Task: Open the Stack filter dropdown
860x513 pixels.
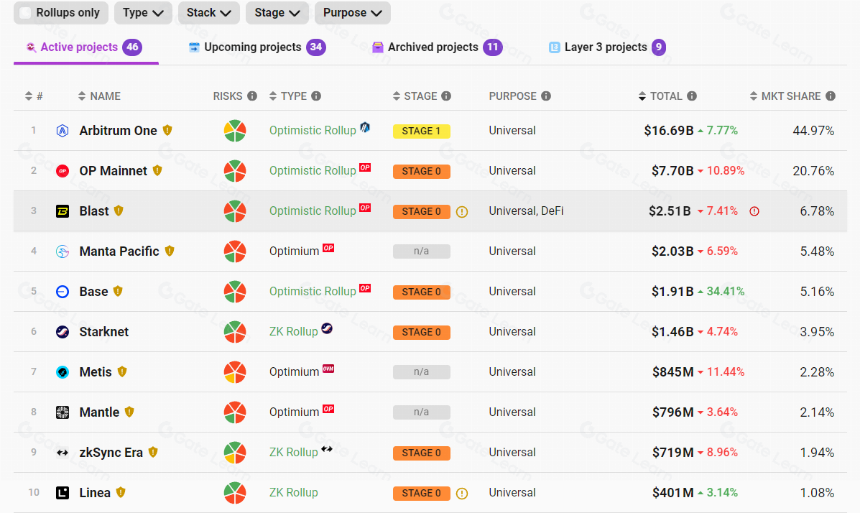Action: (x=208, y=13)
